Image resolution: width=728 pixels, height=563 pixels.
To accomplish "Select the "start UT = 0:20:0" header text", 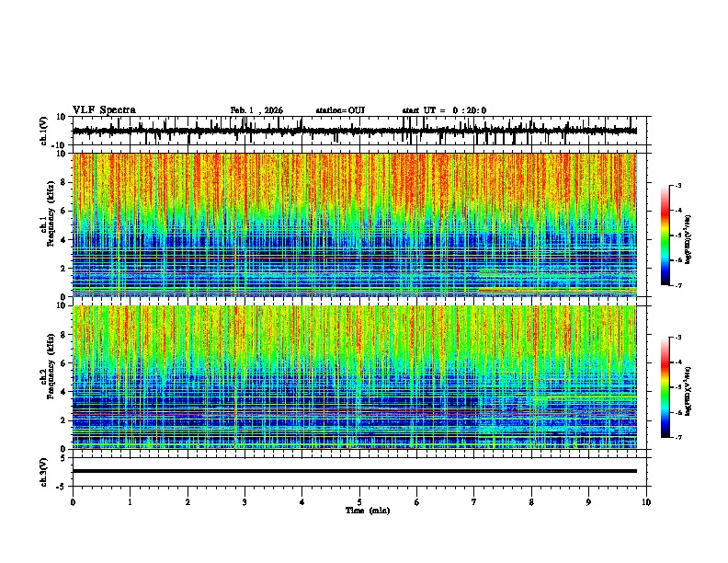I will [444, 110].
